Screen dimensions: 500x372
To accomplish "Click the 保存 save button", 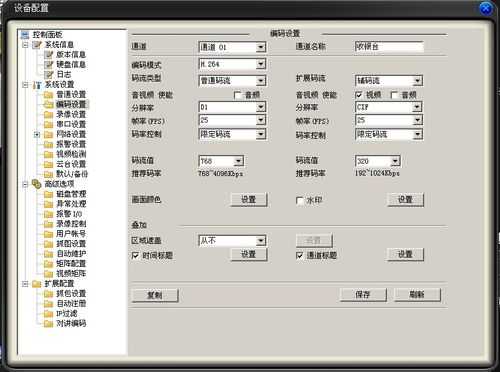I will pos(363,295).
